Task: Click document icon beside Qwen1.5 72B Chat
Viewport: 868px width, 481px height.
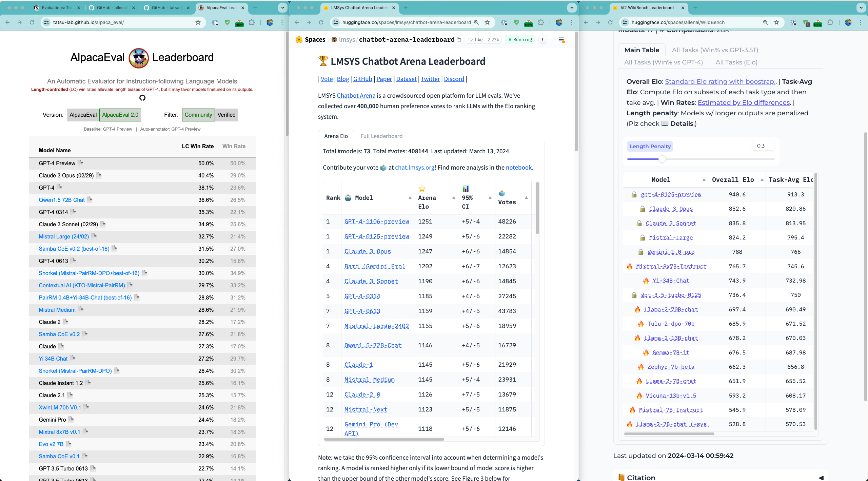Action: pos(90,199)
